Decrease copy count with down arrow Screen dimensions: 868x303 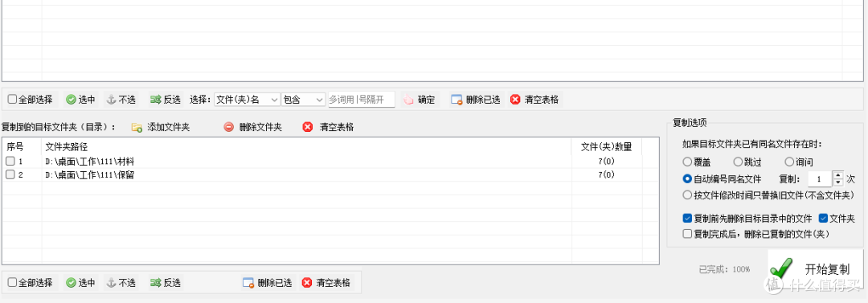tap(838, 182)
